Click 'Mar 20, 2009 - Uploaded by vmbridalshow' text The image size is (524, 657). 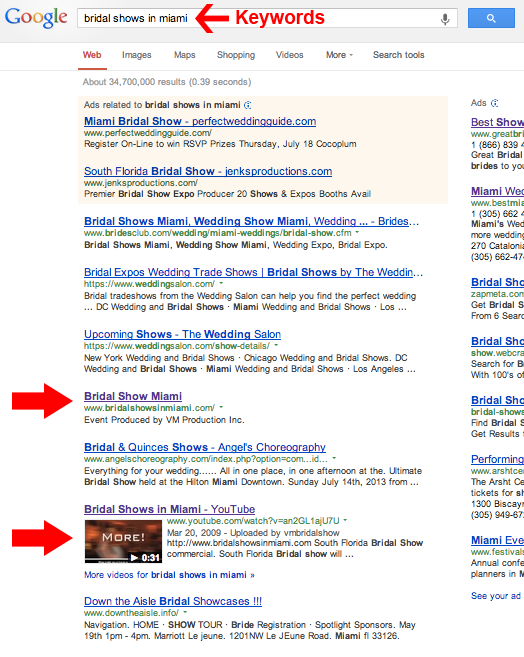click(253, 533)
